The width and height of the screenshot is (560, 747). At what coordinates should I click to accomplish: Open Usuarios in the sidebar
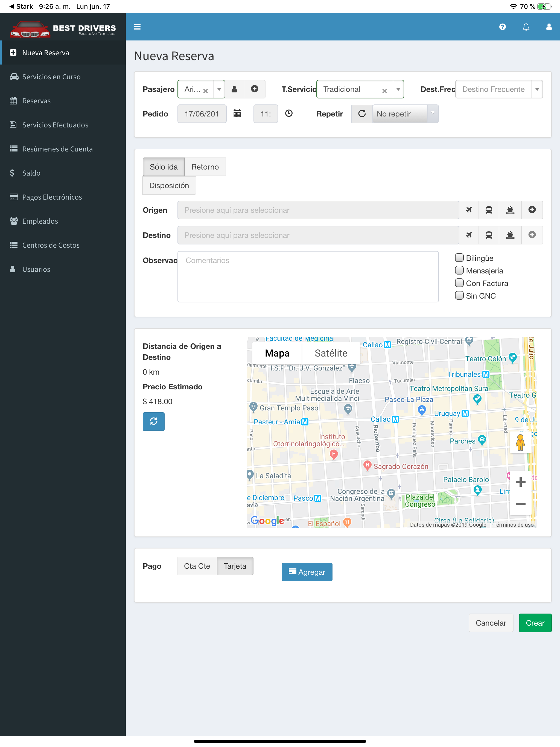[63, 269]
